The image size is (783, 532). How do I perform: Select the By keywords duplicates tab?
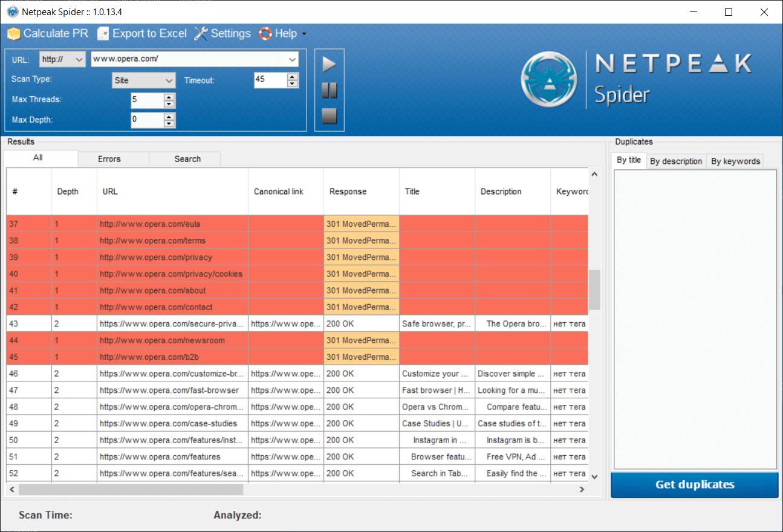(x=735, y=161)
